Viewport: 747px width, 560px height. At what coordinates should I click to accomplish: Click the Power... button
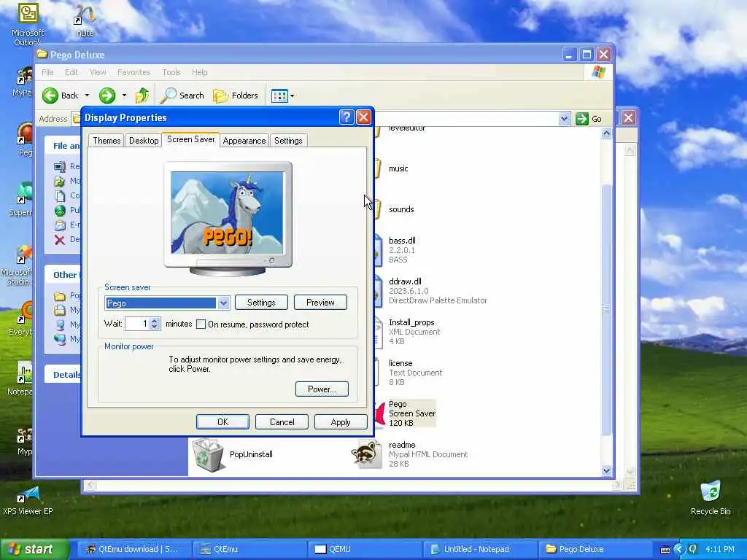point(322,389)
